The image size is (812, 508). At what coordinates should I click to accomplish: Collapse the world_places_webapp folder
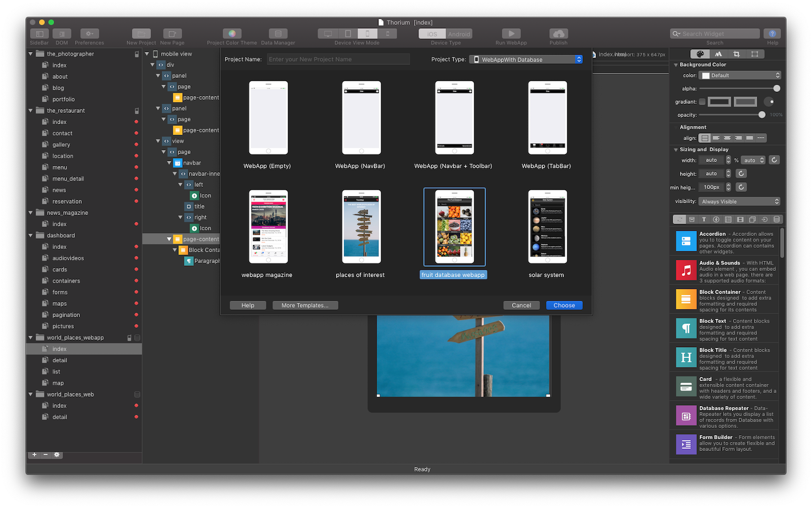(x=31, y=338)
